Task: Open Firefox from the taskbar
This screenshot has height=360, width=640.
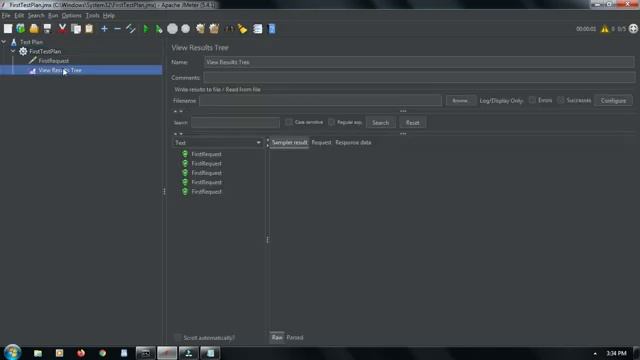Action: [x=81, y=353]
